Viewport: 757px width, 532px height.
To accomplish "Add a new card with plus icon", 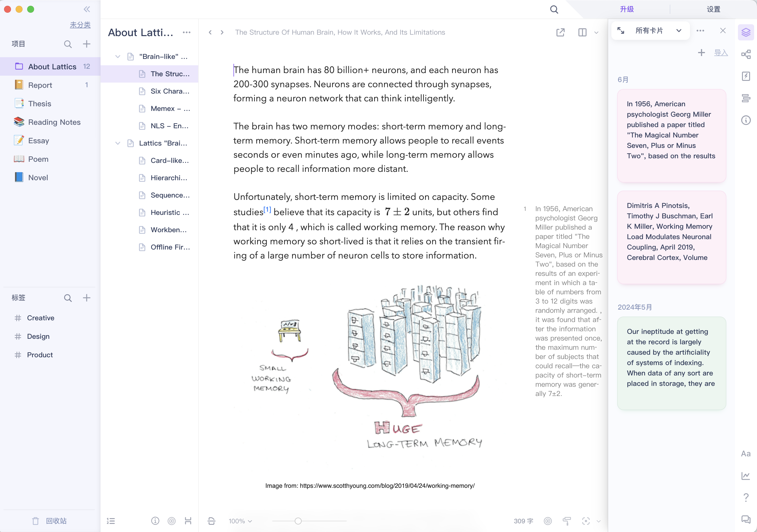I will [701, 52].
